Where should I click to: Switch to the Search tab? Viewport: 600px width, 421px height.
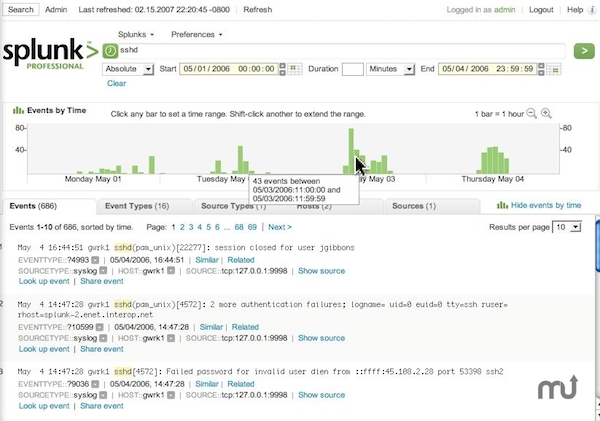[x=21, y=10]
